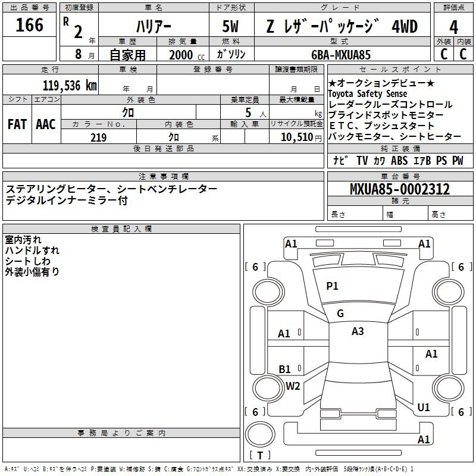Select the A3 mark on the roof
This screenshot has height=476, width=476.
pyautogui.click(x=358, y=331)
